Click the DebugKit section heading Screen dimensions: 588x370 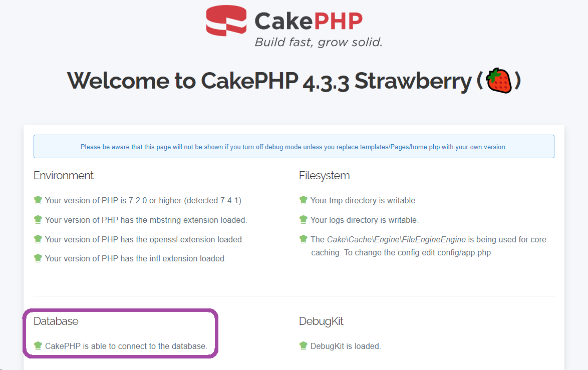coord(321,321)
